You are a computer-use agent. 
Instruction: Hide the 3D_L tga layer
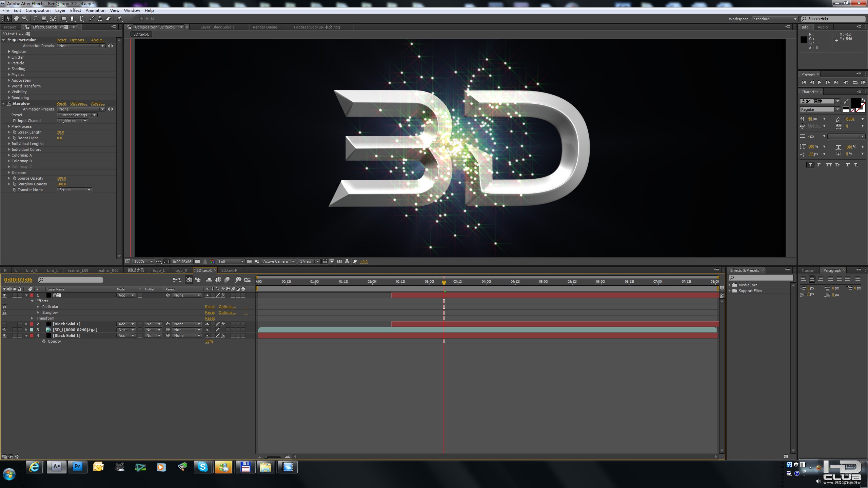(x=4, y=330)
